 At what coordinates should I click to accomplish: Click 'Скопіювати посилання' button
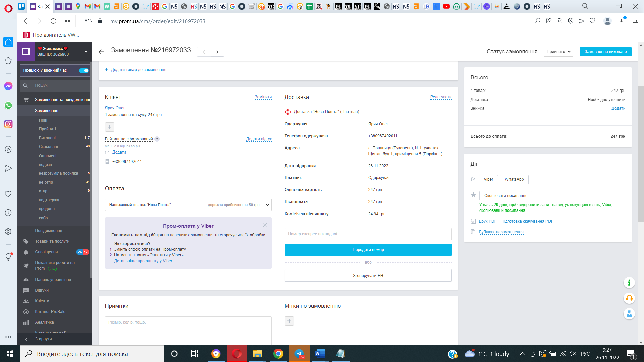point(506,196)
